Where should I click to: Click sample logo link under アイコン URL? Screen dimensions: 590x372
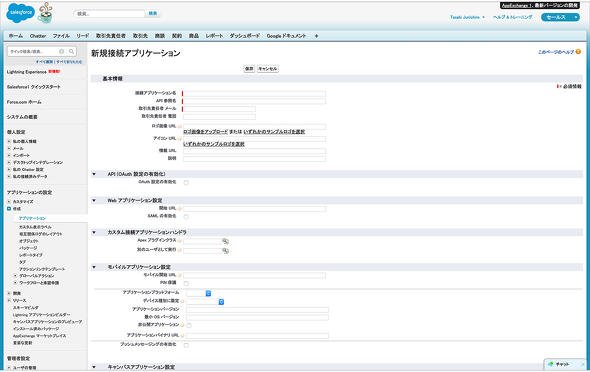[x=214, y=144]
